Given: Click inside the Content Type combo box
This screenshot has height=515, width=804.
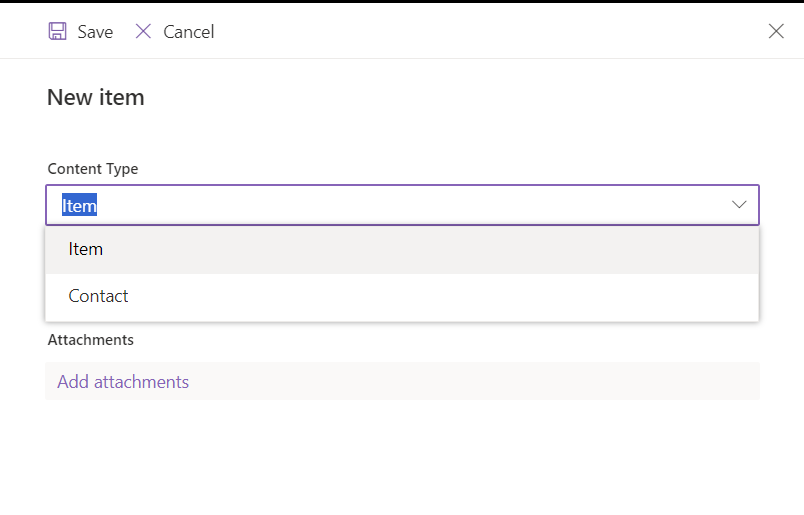Looking at the screenshot, I should tap(402, 205).
